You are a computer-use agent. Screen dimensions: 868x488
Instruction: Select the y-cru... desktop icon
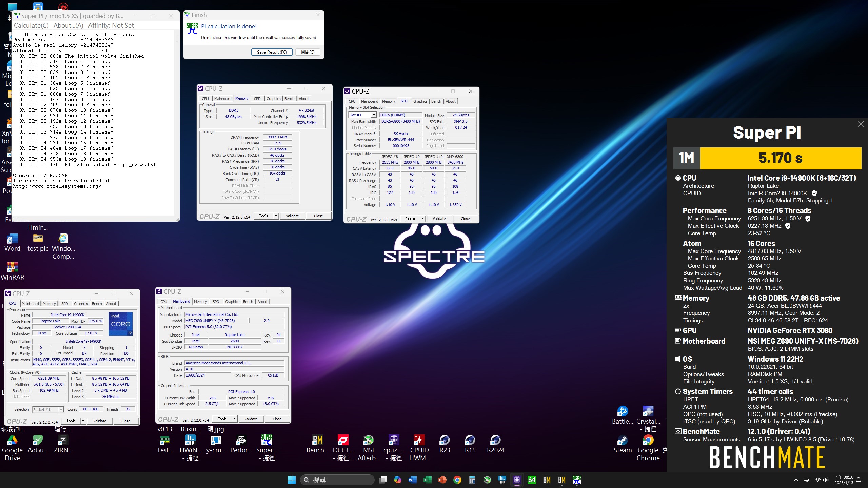pos(216,444)
